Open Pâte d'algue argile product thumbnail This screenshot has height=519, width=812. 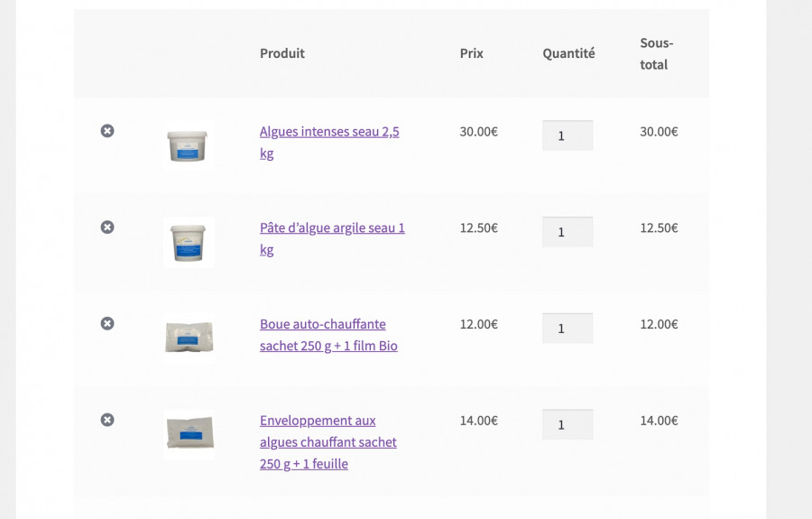coord(189,242)
